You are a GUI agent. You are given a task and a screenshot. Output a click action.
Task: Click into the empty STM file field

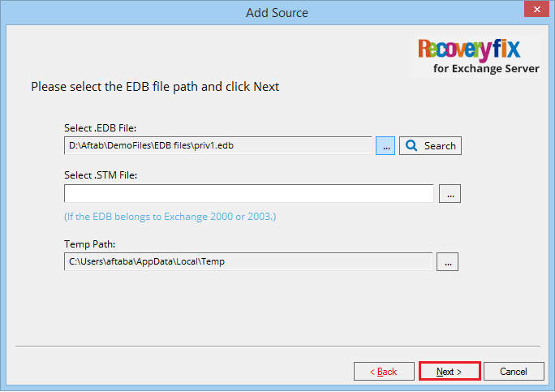tap(249, 193)
